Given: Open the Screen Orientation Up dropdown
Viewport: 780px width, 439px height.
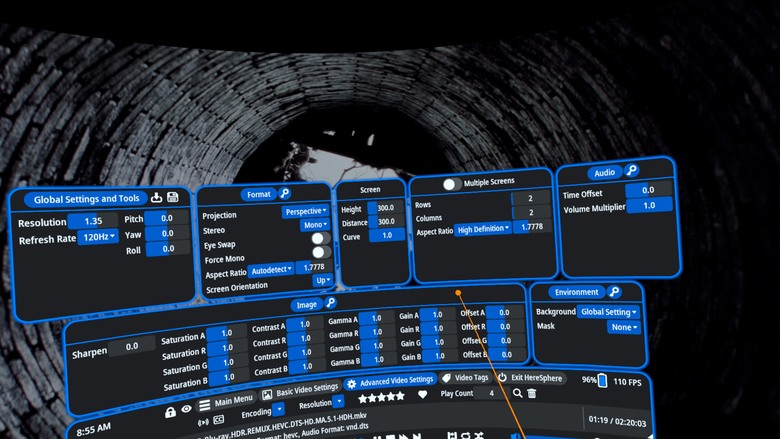Looking at the screenshot, I should (x=323, y=280).
